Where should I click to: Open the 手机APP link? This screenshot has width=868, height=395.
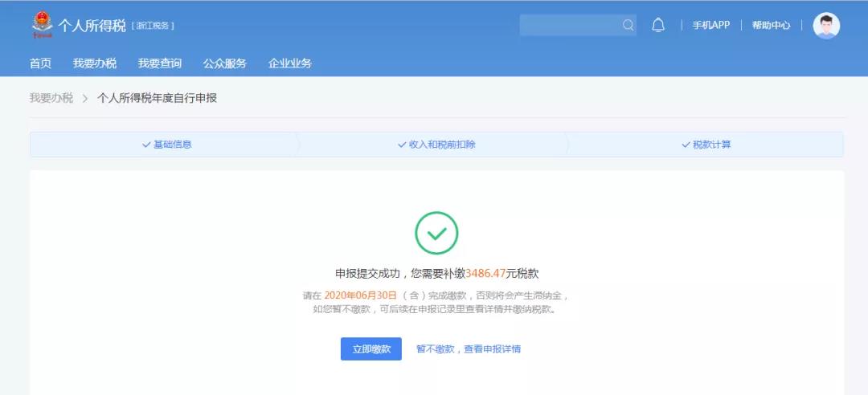[x=710, y=26]
